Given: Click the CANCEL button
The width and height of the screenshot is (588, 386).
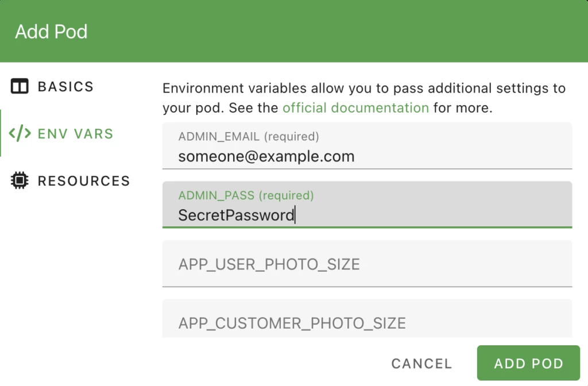Looking at the screenshot, I should (421, 364).
